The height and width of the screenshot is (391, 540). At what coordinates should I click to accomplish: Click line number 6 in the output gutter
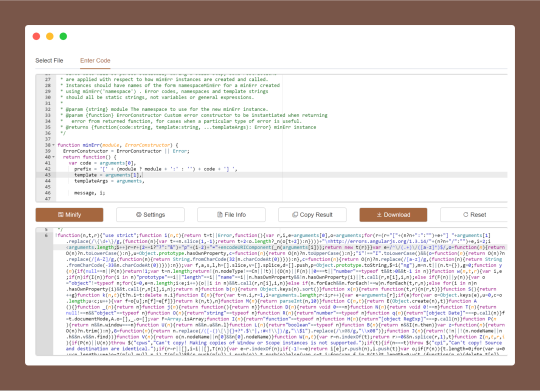[46, 235]
